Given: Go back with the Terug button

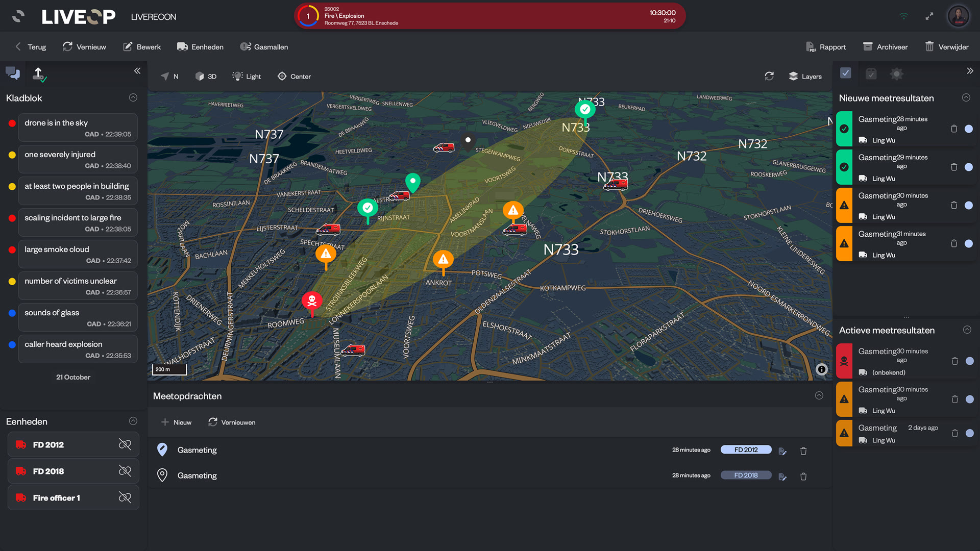Looking at the screenshot, I should tap(31, 47).
